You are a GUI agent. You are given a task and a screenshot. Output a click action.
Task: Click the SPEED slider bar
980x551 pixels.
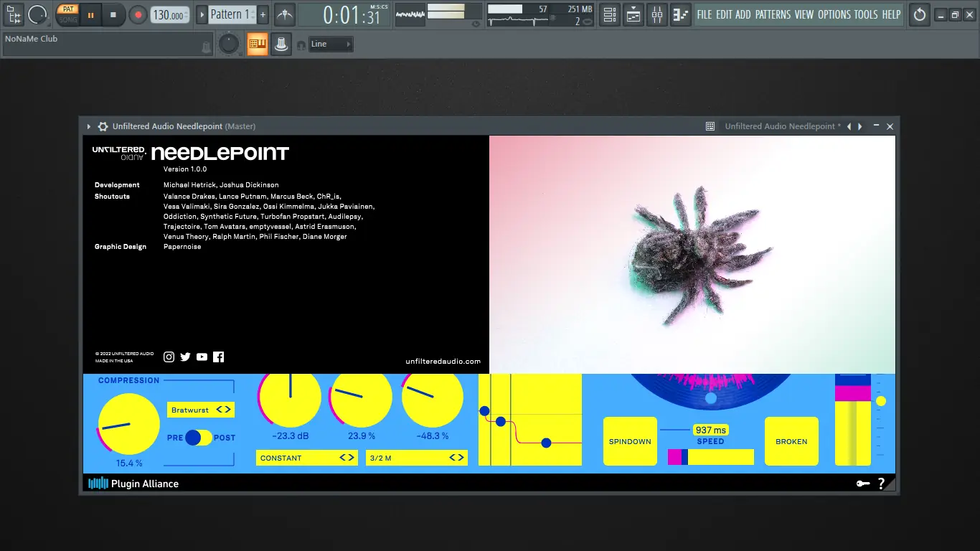coord(710,457)
